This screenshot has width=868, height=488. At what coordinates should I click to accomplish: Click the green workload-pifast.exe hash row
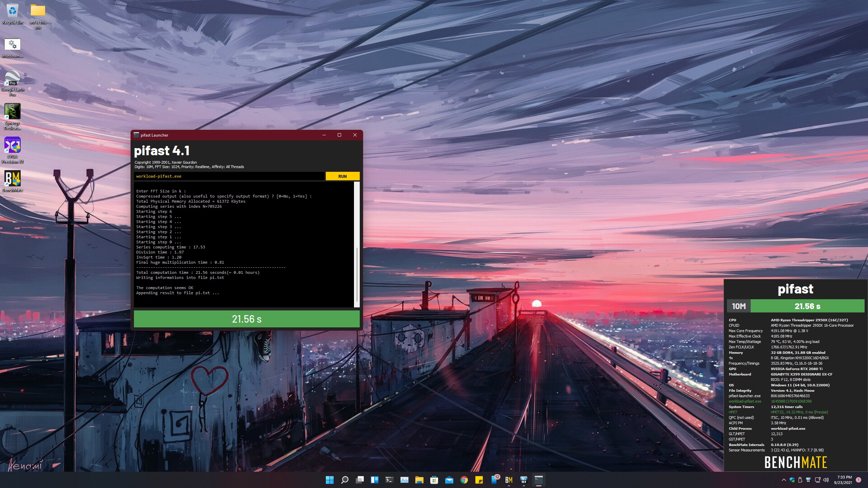tap(770, 401)
